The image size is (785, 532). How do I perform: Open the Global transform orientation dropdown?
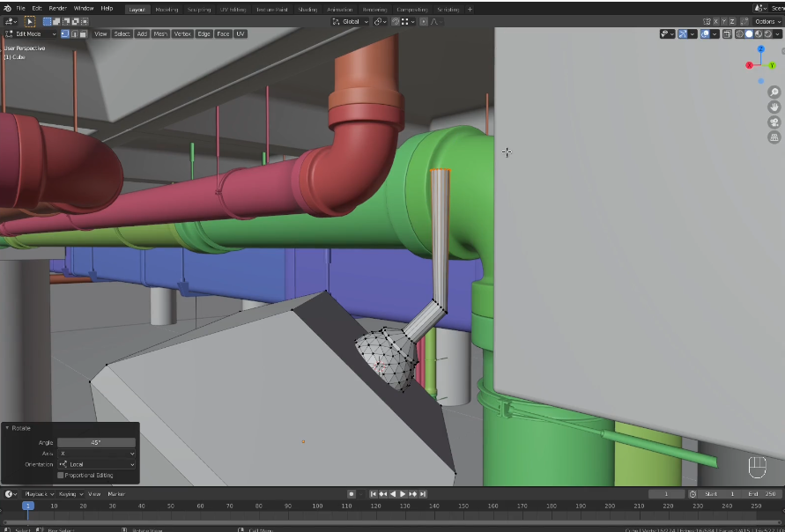pyautogui.click(x=350, y=21)
